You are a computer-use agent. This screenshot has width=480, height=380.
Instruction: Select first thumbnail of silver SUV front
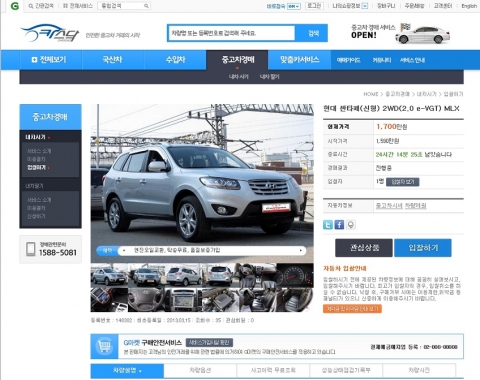[x=109, y=275]
